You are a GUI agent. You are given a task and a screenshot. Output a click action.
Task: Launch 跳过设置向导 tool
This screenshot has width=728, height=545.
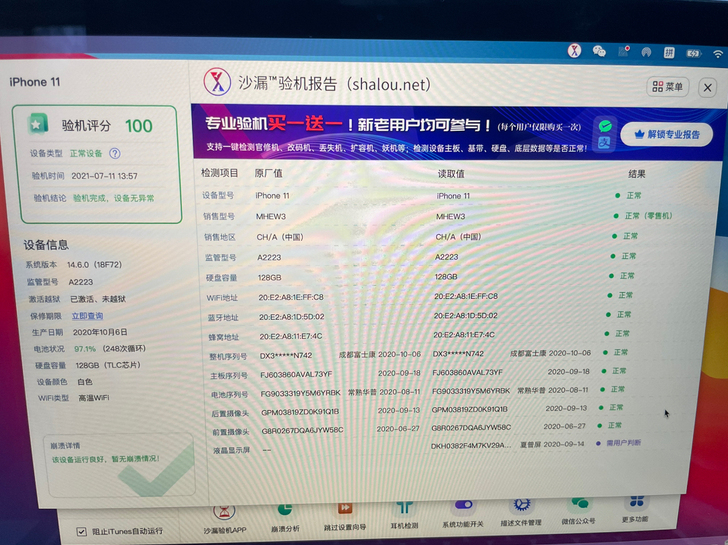pyautogui.click(x=345, y=516)
